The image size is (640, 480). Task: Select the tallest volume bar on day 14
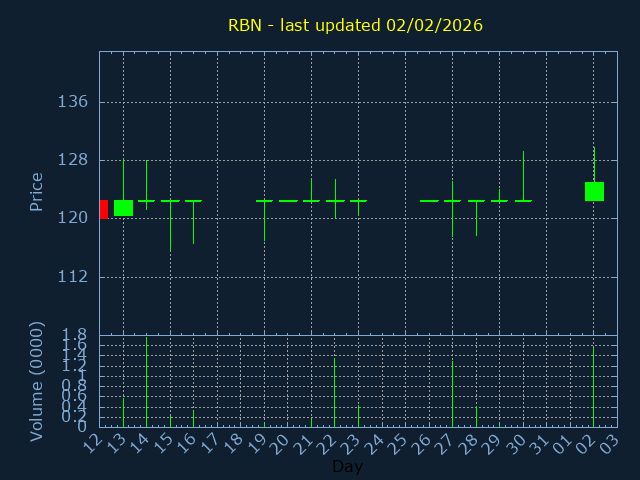pos(147,382)
